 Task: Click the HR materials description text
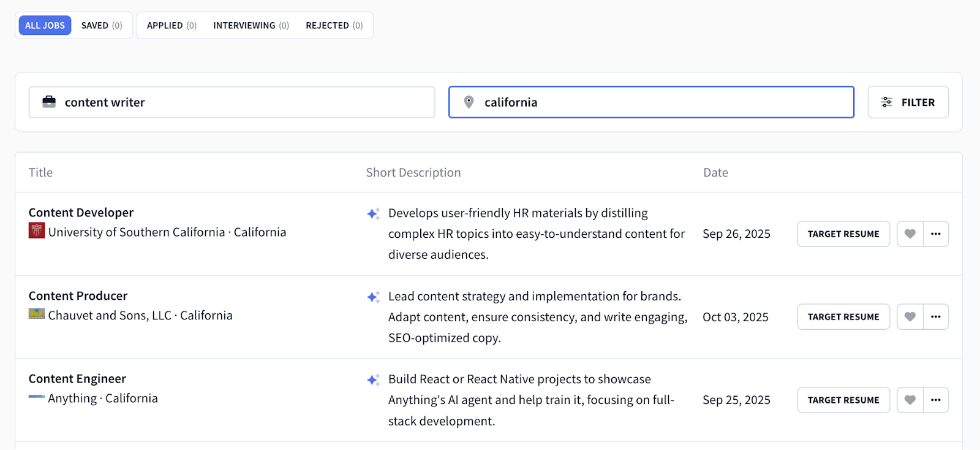tap(537, 234)
